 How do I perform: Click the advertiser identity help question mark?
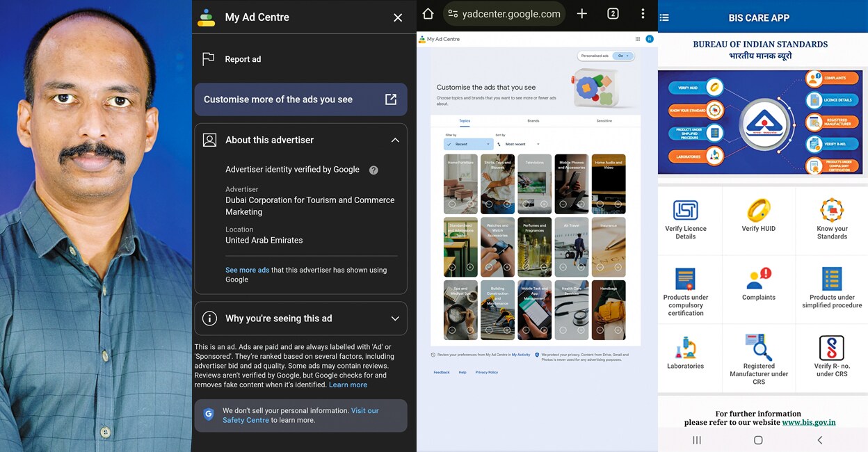373,170
